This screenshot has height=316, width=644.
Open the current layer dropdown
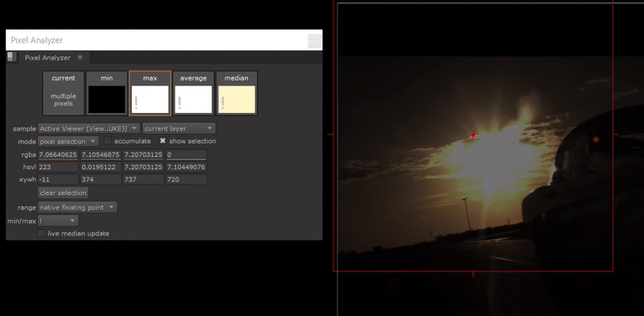(x=179, y=128)
